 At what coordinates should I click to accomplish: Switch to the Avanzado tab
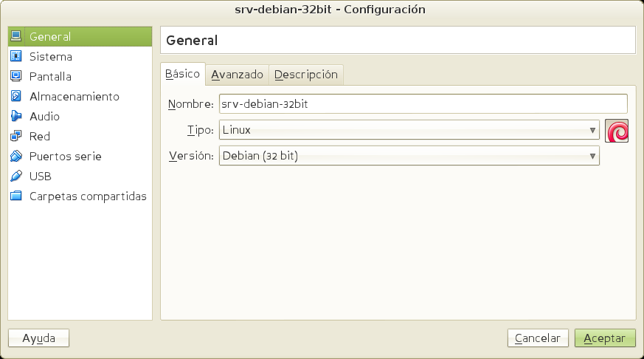(x=237, y=75)
